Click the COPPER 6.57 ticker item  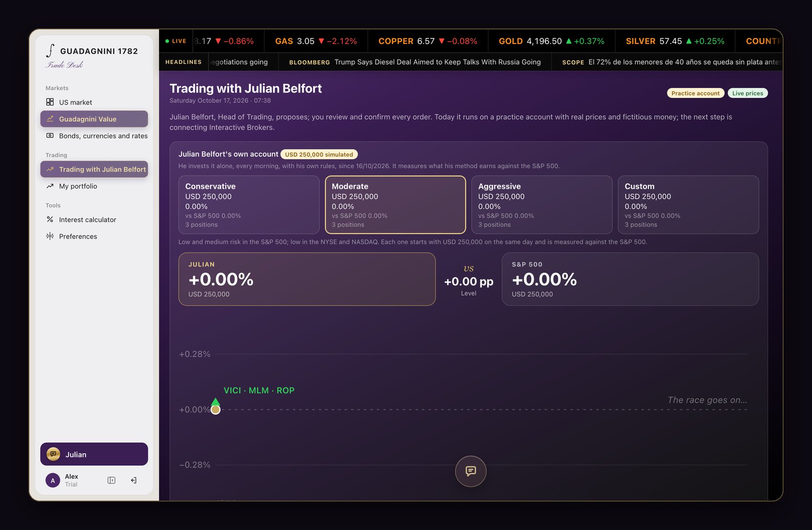click(x=427, y=41)
